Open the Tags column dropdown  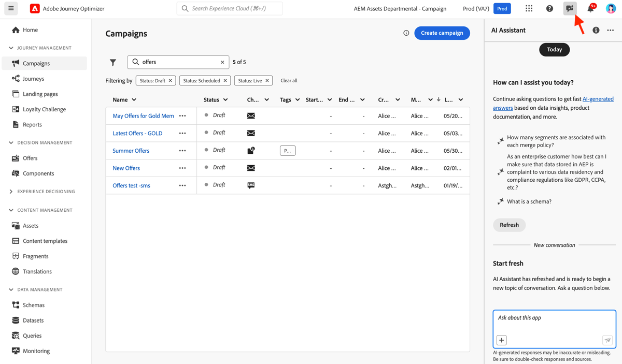[x=297, y=99]
